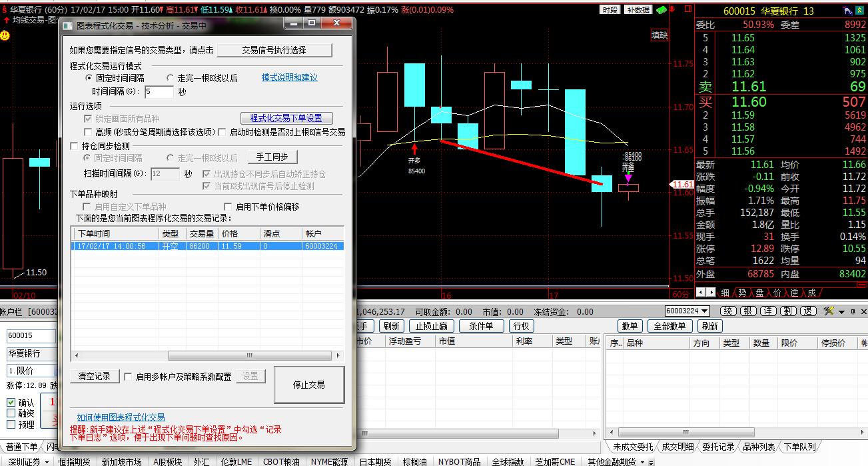The image size is (868, 466).
Task: Select the 走完一根K线以后 run mode radio
Action: tap(171, 78)
